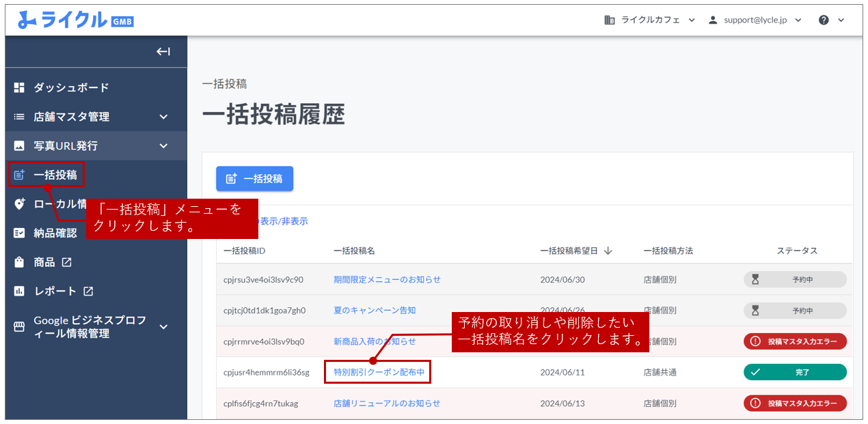The image size is (868, 424).
Task: Open the 特別割引クーポン配布中 post link
Action: (x=377, y=372)
